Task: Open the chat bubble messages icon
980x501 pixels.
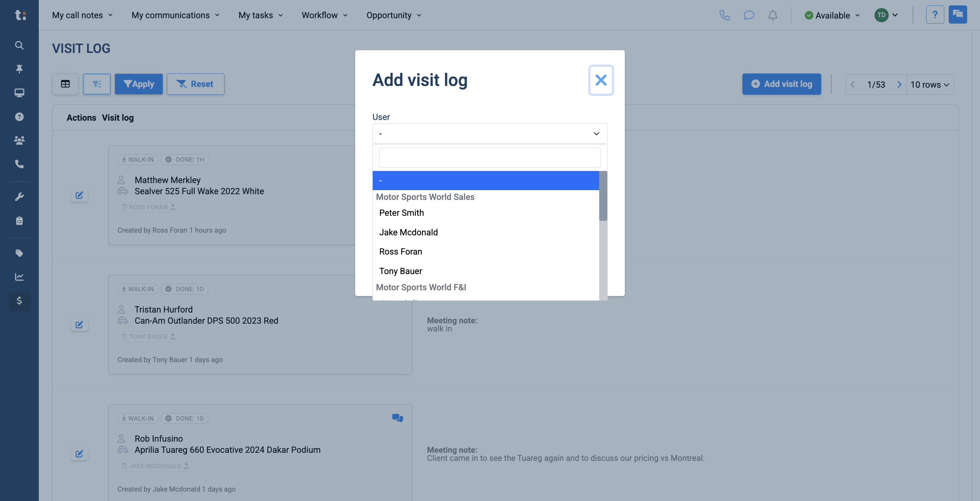Action: (x=749, y=15)
